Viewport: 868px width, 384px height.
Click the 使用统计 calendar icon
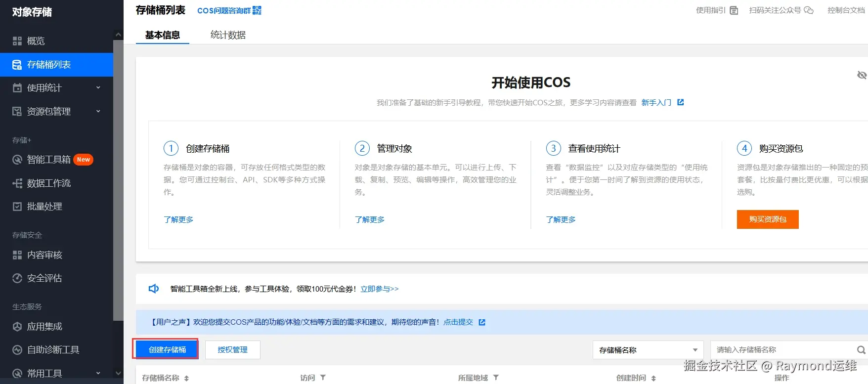[17, 88]
